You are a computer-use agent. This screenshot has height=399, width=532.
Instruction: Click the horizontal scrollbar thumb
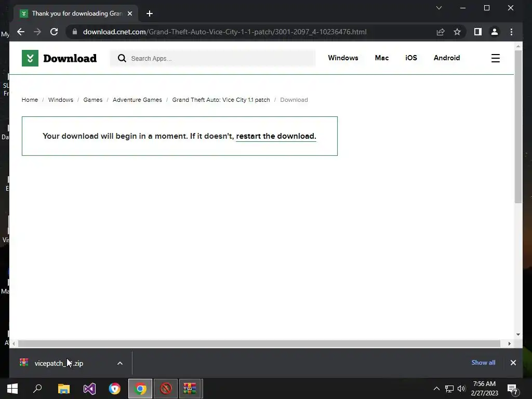[259, 344]
